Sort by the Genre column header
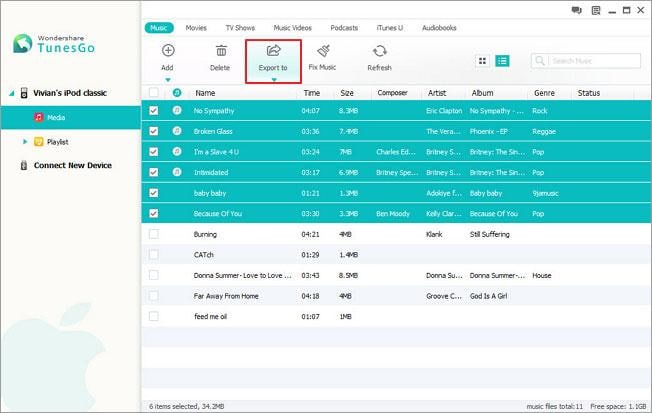Screen dimensions: 652x413 click(x=544, y=93)
